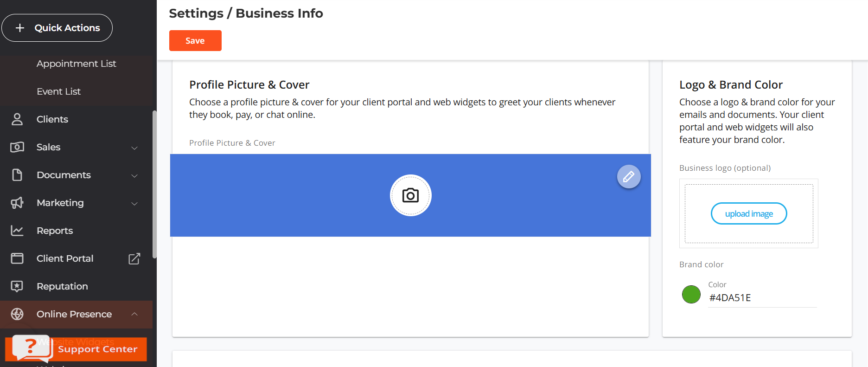Click the Reputation star icon

(x=17, y=286)
